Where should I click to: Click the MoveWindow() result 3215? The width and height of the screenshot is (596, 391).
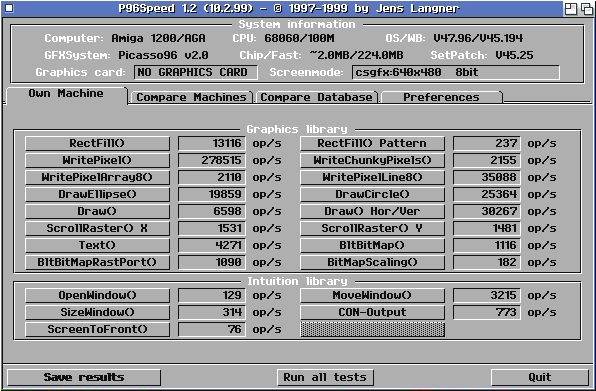[x=487, y=295]
